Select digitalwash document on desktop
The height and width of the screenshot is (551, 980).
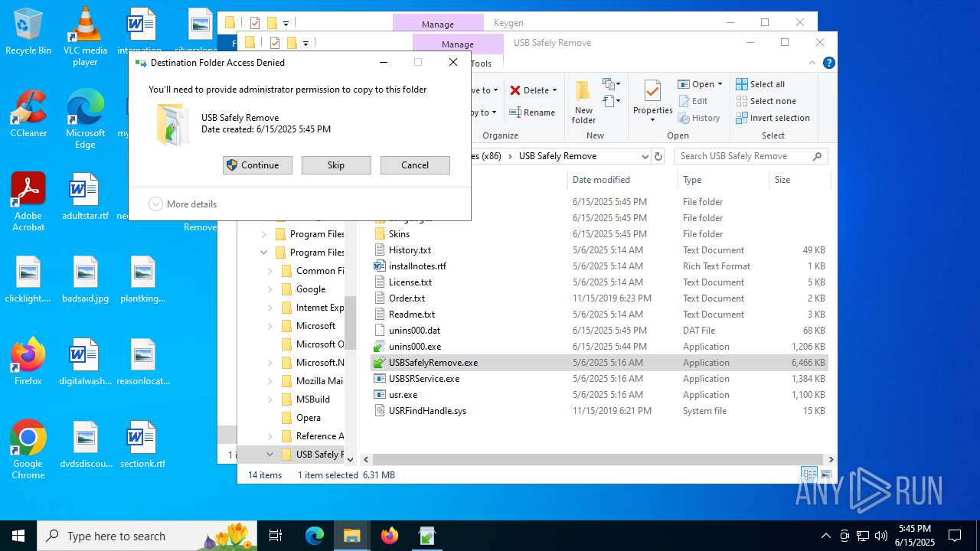[x=85, y=362]
